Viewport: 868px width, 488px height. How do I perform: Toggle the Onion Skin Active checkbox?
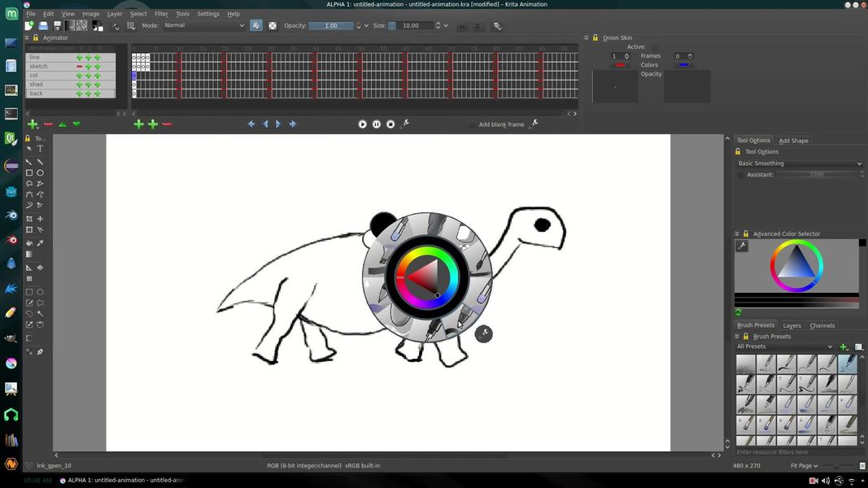[x=654, y=47]
